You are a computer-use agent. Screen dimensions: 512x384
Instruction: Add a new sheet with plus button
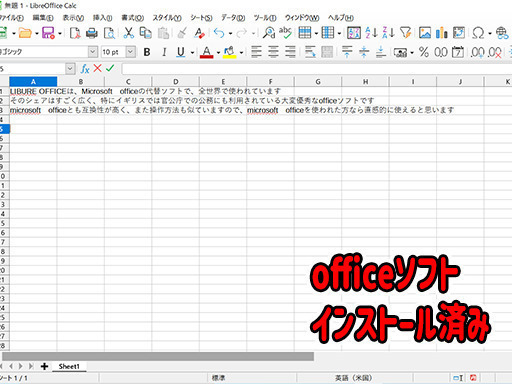44,366
